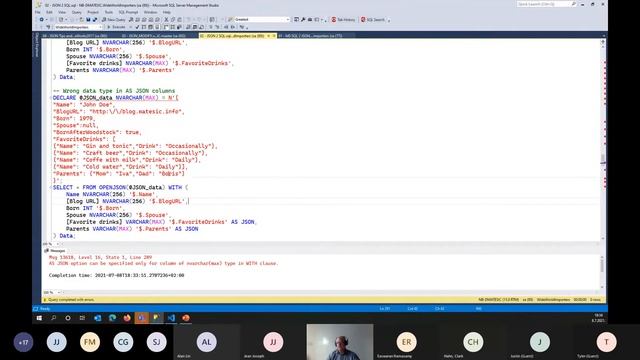Open Tab History from toolbar
The width and height of the screenshot is (640, 360).
pyautogui.click(x=343, y=20)
